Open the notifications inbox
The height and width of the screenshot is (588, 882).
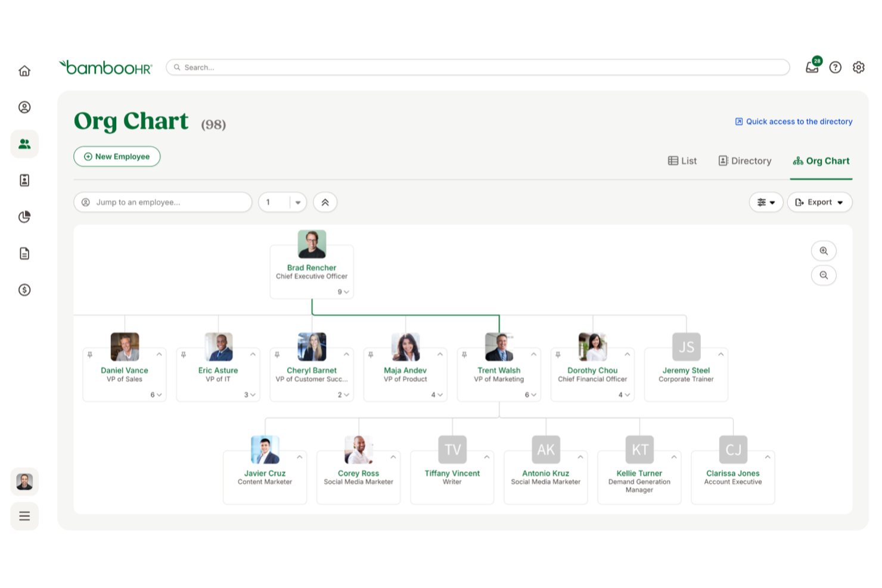812,67
